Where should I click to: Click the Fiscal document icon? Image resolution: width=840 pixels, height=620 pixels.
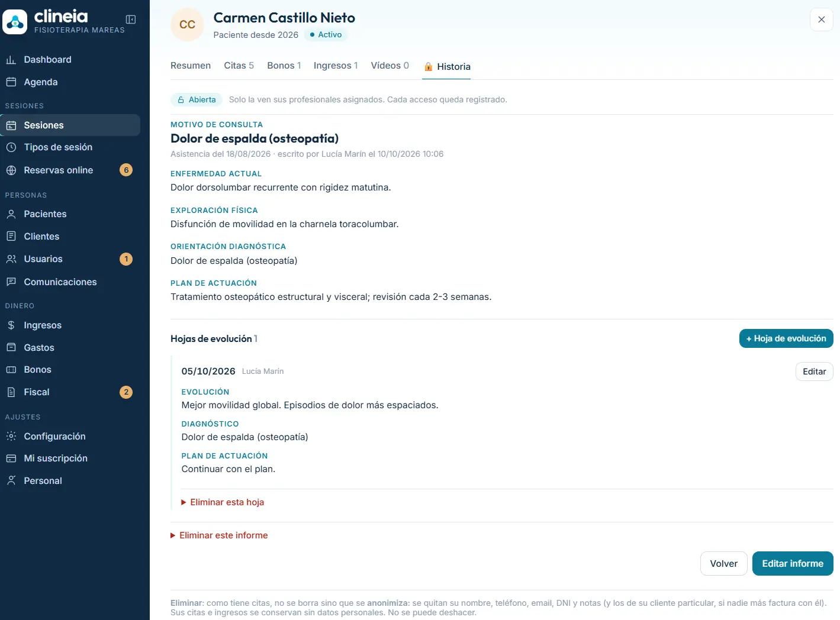click(11, 392)
